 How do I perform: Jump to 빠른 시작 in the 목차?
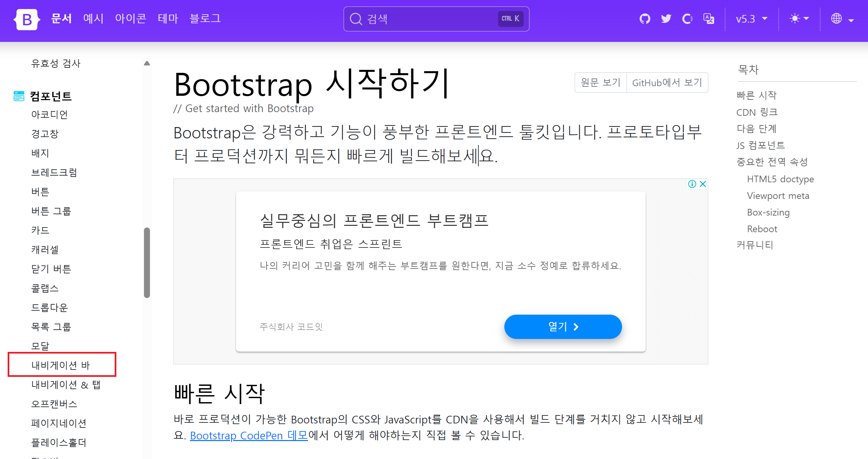[756, 95]
